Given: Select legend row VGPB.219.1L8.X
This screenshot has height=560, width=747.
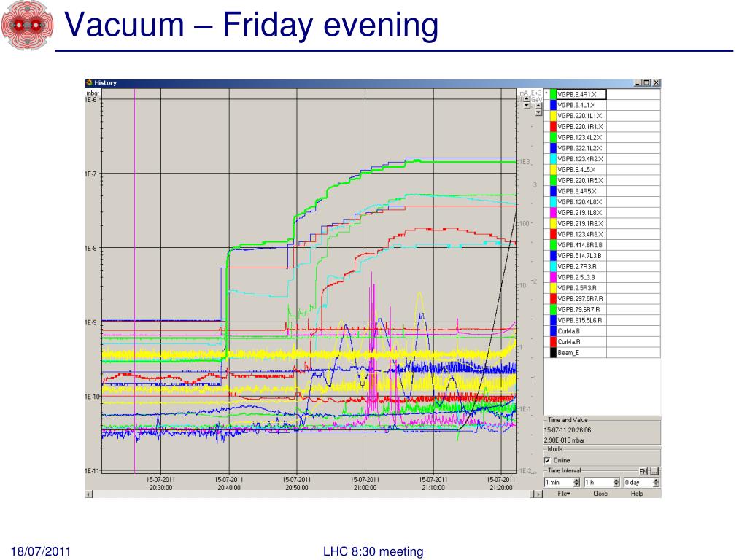Looking at the screenshot, I should [x=602, y=213].
